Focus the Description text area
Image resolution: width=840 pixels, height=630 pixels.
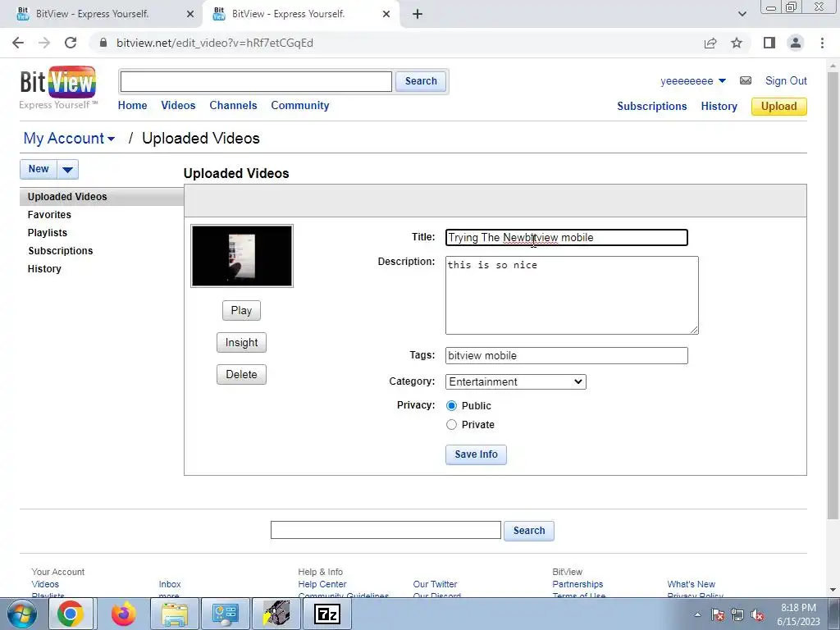click(572, 295)
